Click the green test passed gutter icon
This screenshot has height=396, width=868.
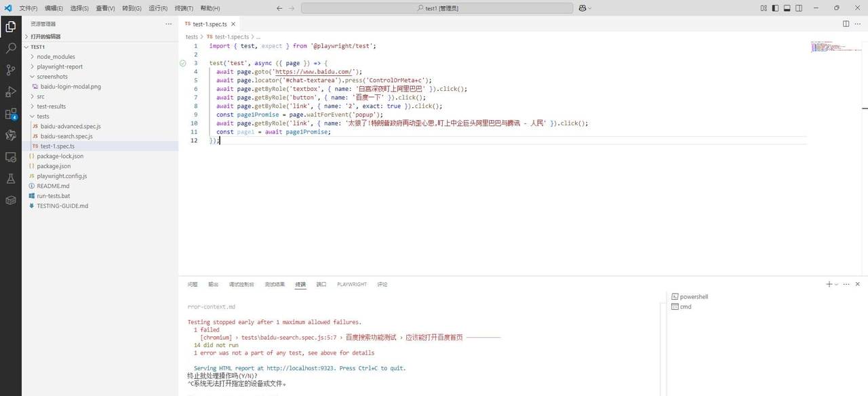[x=182, y=63]
